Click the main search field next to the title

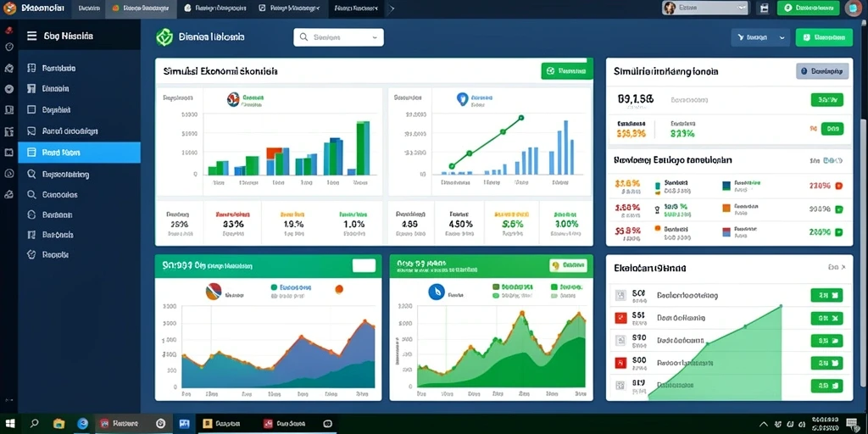pyautogui.click(x=338, y=37)
